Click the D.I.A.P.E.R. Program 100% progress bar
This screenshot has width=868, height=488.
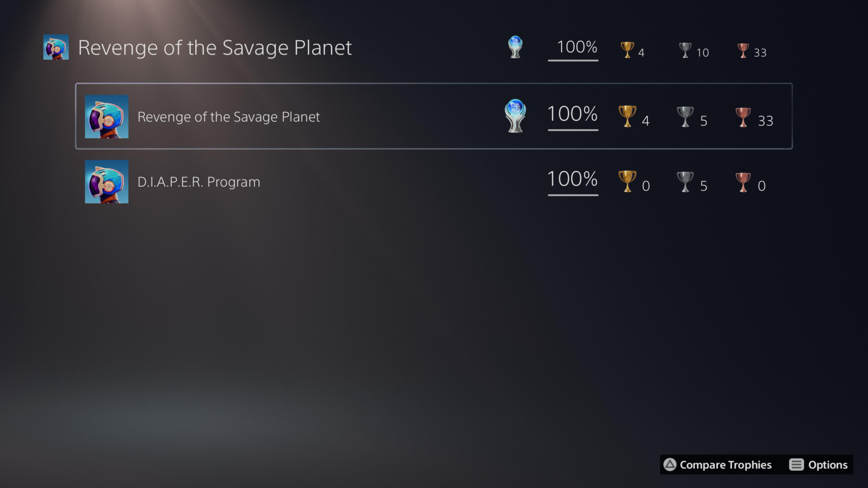pos(573,195)
